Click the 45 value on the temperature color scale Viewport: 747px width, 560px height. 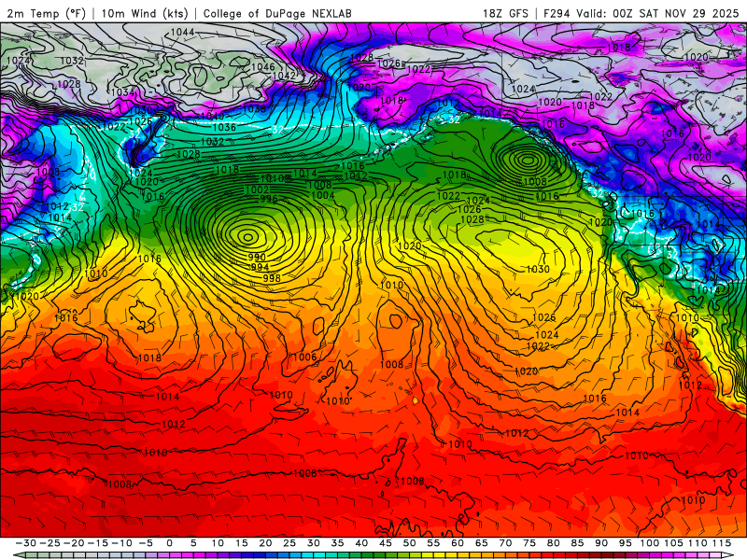pos(386,543)
